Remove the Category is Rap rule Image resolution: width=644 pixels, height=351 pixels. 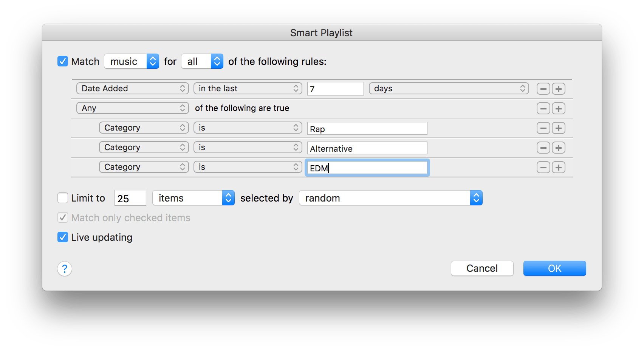pos(543,128)
